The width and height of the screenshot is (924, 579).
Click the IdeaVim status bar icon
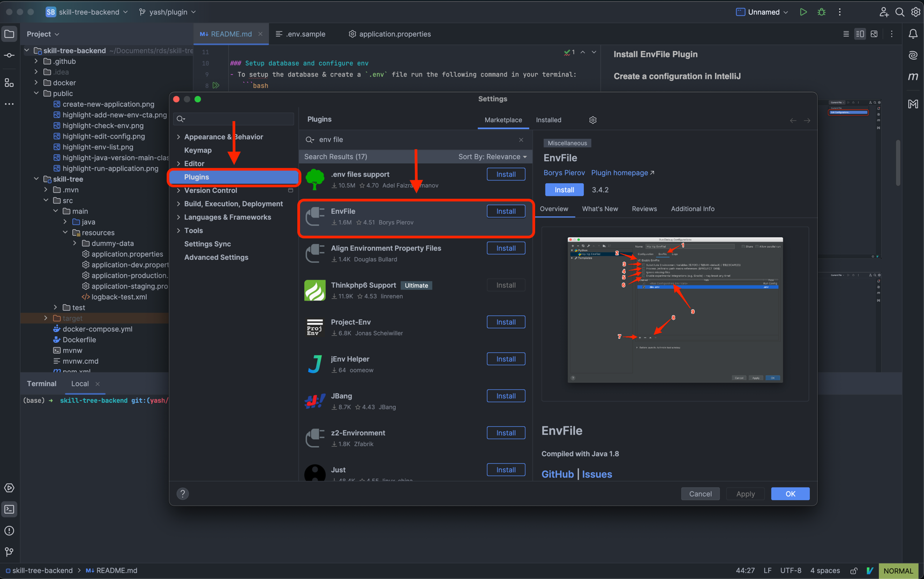(870, 570)
